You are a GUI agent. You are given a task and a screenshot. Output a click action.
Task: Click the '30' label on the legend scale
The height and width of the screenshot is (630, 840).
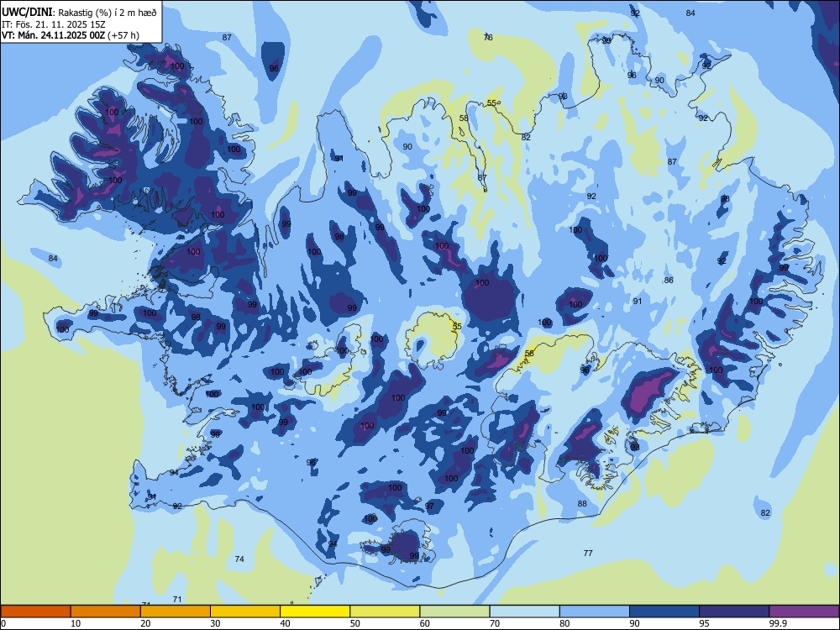(215, 623)
